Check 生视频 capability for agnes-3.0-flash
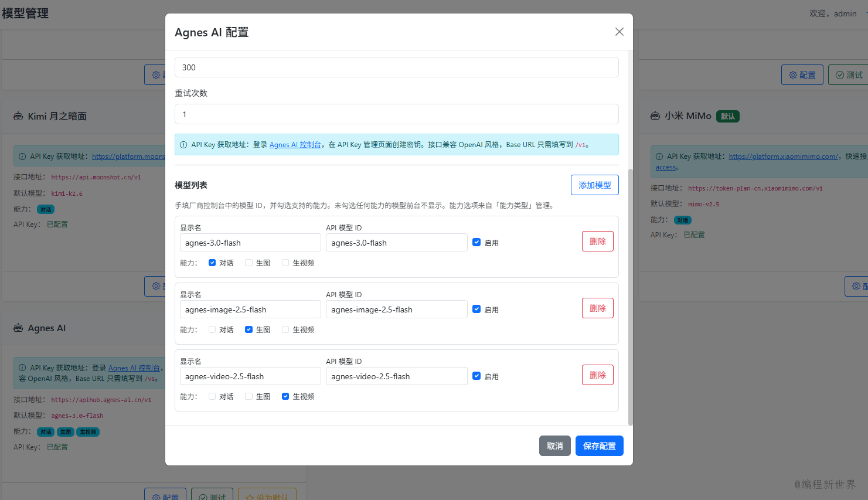This screenshot has width=868, height=500. click(x=285, y=263)
